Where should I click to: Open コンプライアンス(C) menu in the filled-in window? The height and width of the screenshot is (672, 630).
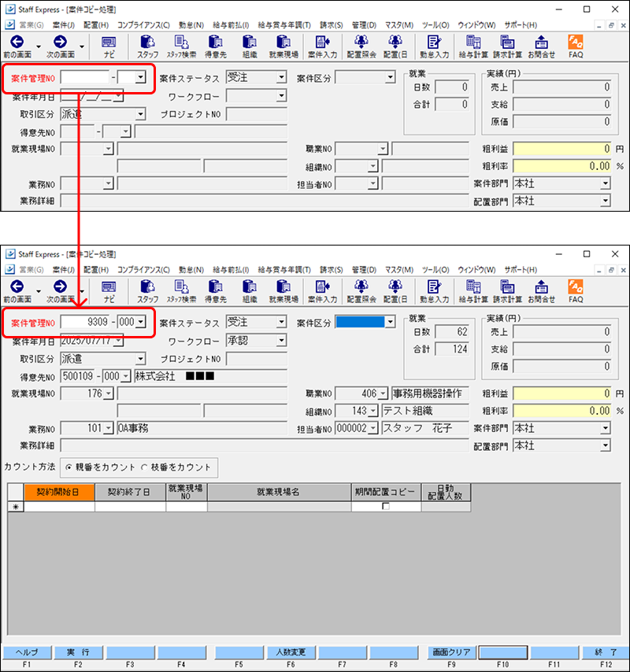tap(143, 270)
